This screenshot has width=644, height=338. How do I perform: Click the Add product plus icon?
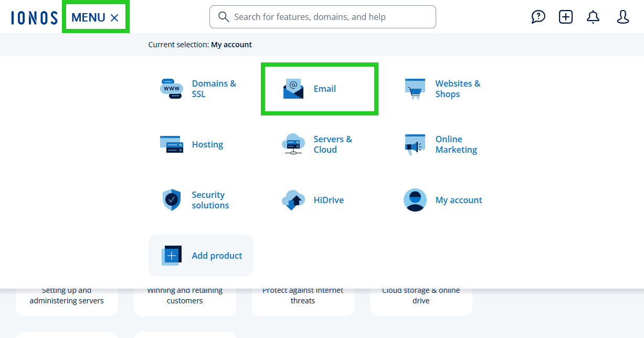tap(171, 255)
